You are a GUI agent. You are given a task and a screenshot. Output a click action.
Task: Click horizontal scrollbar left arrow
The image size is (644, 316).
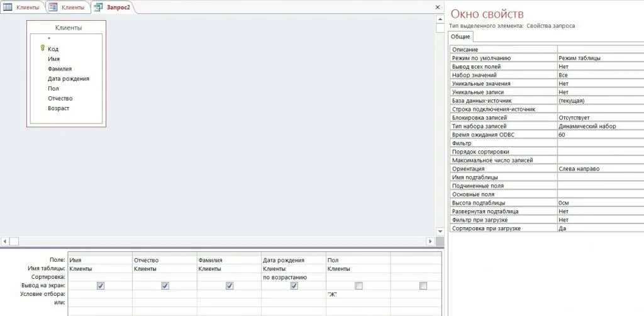tap(4, 241)
